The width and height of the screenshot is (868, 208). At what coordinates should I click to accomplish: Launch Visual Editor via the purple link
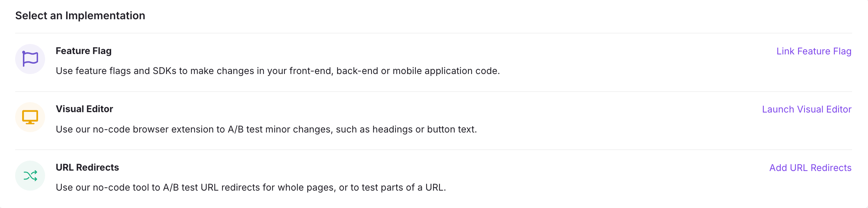tap(807, 109)
